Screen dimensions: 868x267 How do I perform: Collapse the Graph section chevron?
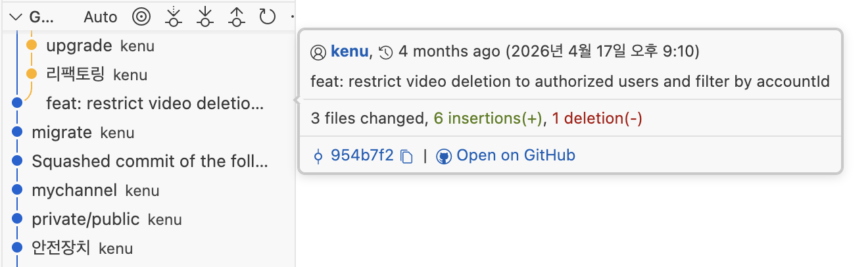pos(16,16)
